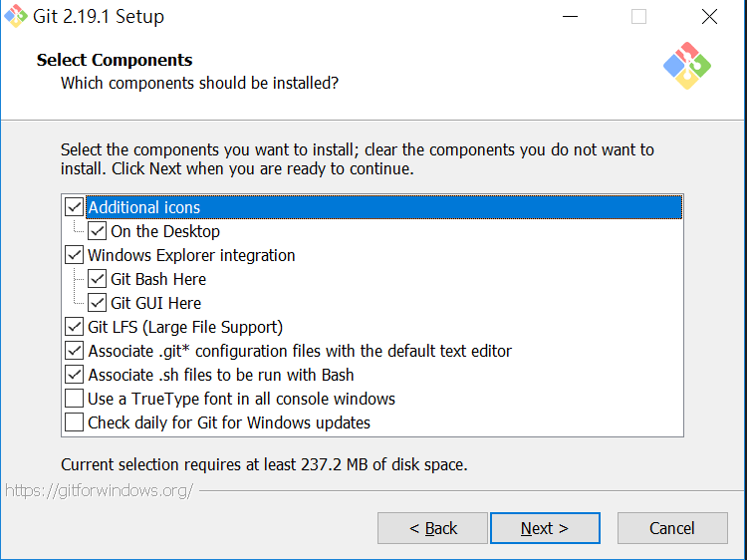Go Back to previous setup page
Screen dimensions: 747x560
pyautogui.click(x=432, y=528)
